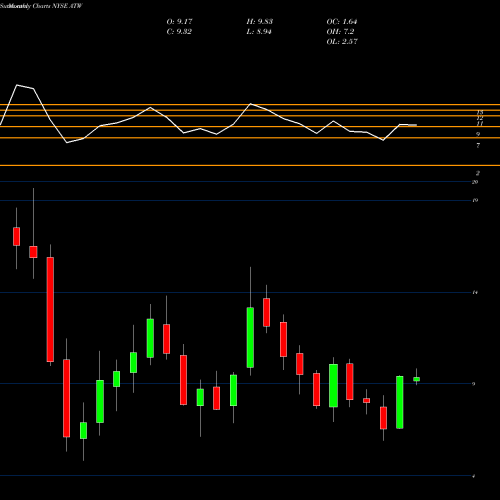Screen dimensions: 500x500
Task: Click the highest peak of the white indicator line
Action: pos(17,85)
